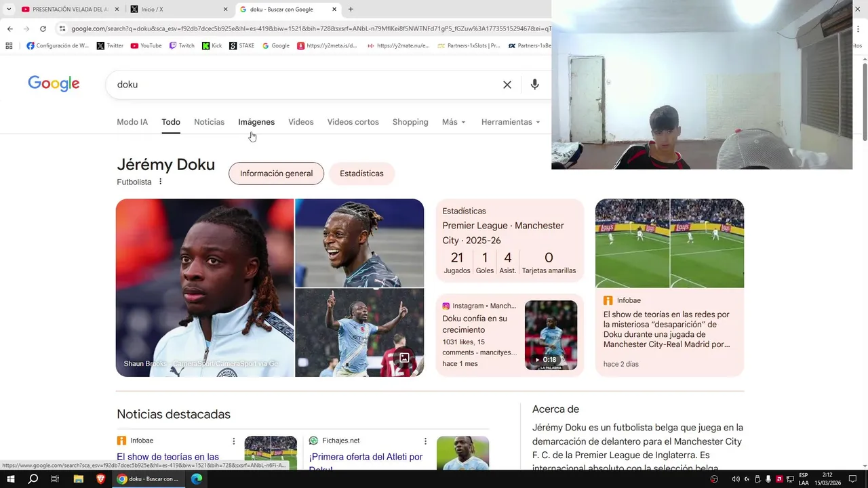Open the STAKE bookmark
The image size is (868, 488).
click(x=242, y=45)
